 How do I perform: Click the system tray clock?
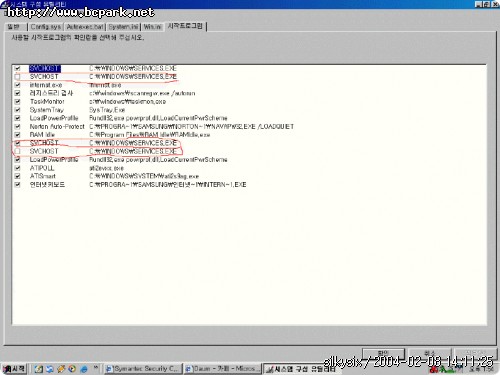[481, 369]
